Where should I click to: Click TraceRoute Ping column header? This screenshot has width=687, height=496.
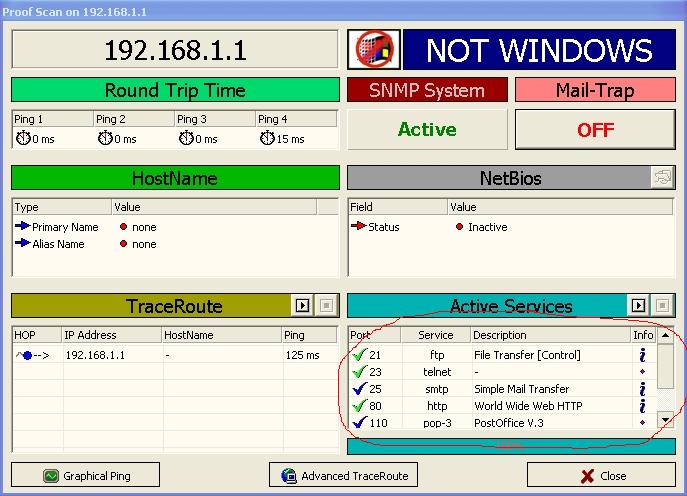[309, 335]
